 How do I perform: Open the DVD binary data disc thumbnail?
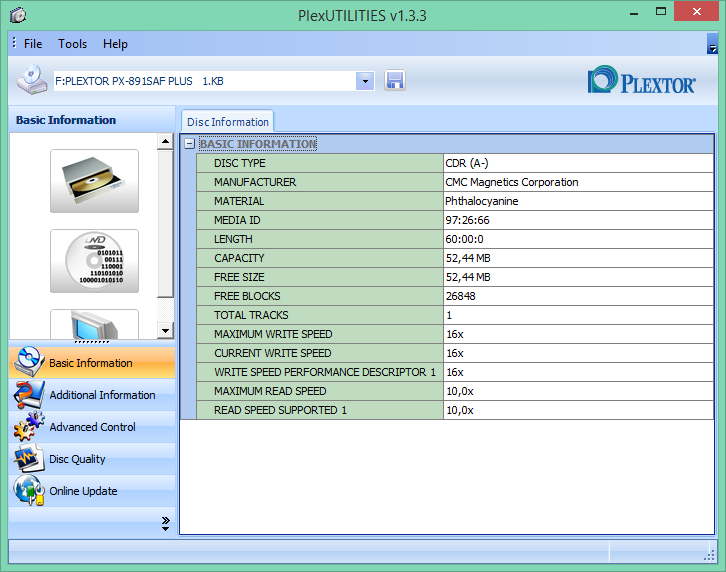click(94, 261)
